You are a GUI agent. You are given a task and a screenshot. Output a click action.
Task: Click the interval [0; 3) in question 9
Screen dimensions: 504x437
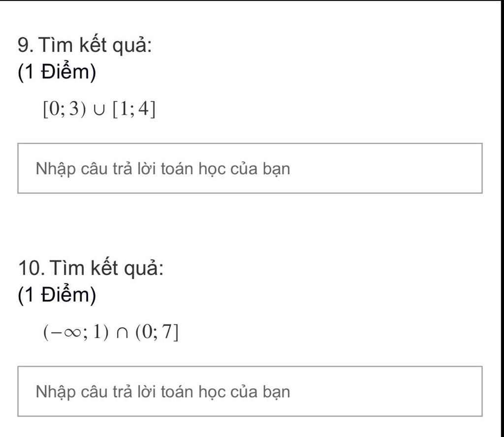point(65,109)
